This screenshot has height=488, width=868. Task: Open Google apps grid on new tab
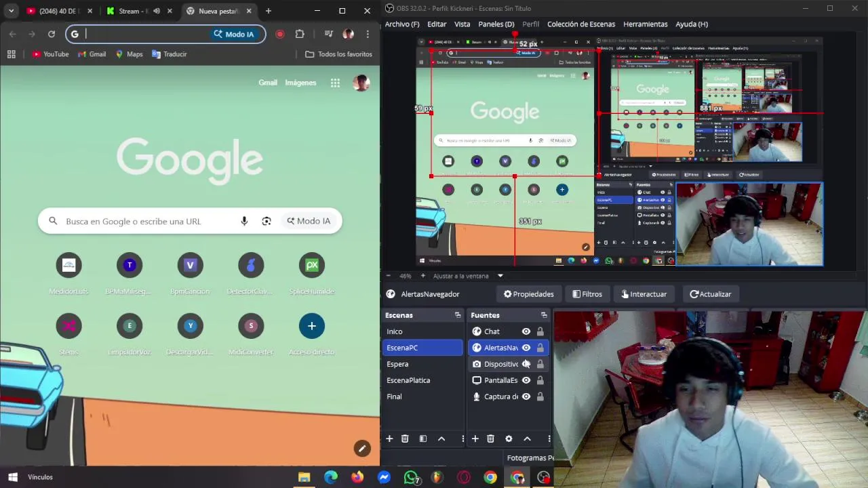click(x=335, y=83)
